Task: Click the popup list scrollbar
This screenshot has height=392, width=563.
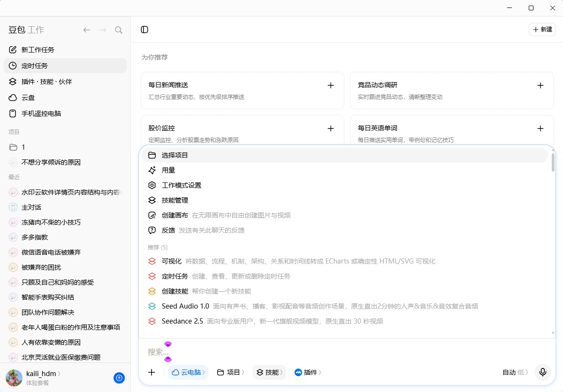Action: pyautogui.click(x=553, y=162)
